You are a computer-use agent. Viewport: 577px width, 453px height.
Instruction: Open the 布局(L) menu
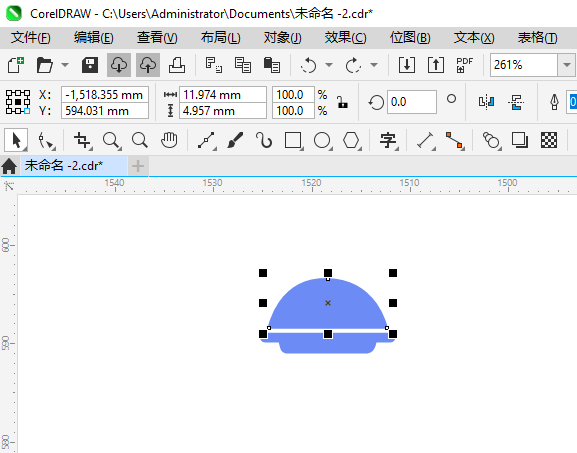click(220, 38)
